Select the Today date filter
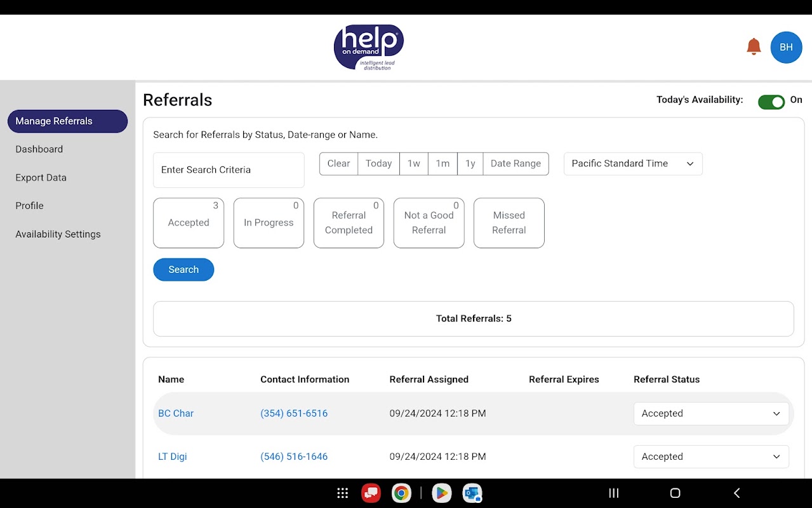 (x=379, y=164)
